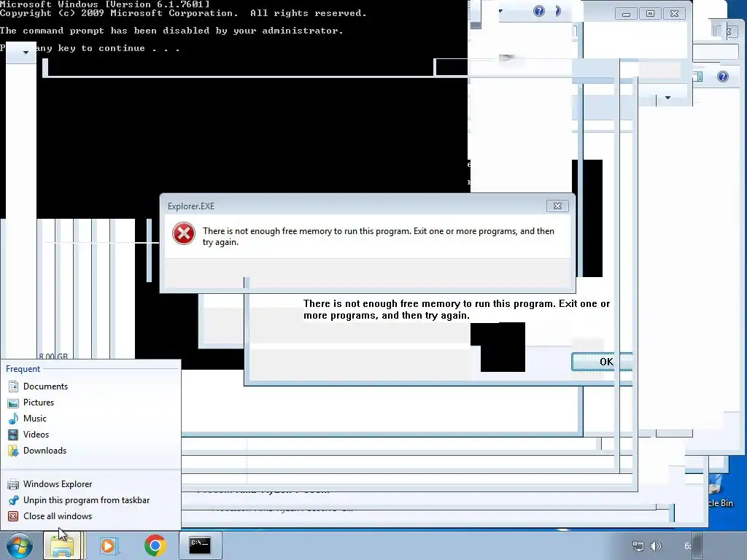Click the 8.00 GB text
Image resolution: width=747 pixels, height=560 pixels.
point(53,356)
